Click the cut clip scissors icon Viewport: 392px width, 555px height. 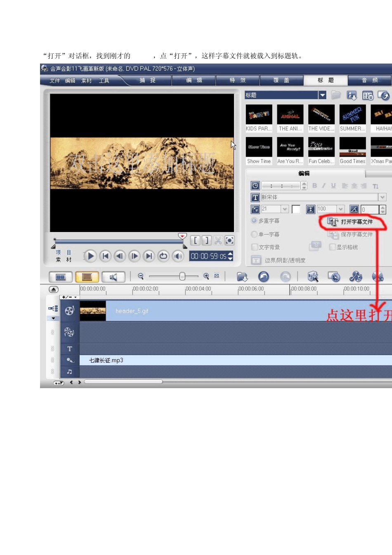[x=218, y=240]
